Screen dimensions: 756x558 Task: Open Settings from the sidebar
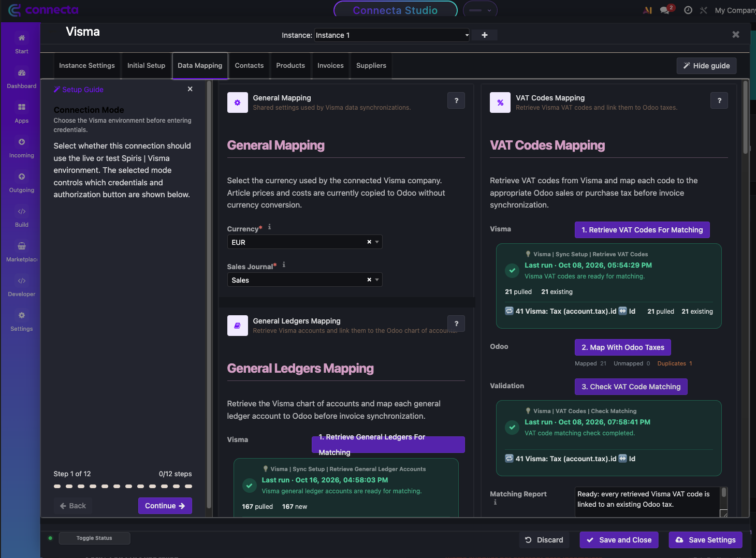(x=21, y=321)
